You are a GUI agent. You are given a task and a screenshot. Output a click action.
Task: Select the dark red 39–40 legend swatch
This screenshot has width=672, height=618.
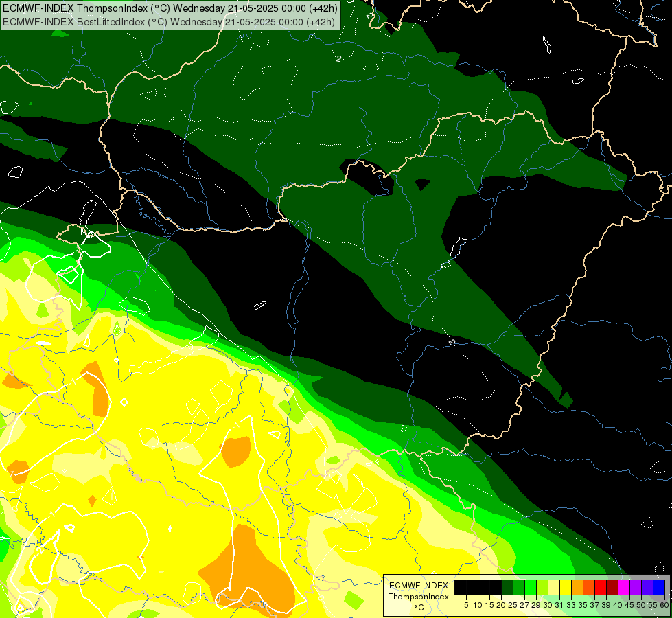[x=612, y=587]
